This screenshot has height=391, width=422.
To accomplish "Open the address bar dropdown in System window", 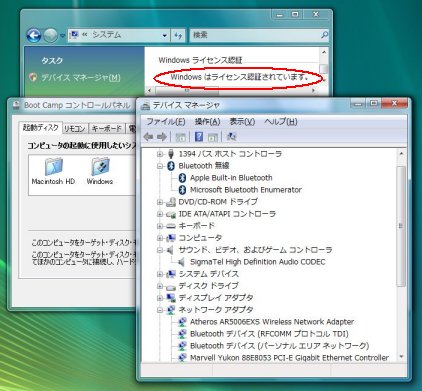I will point(164,35).
